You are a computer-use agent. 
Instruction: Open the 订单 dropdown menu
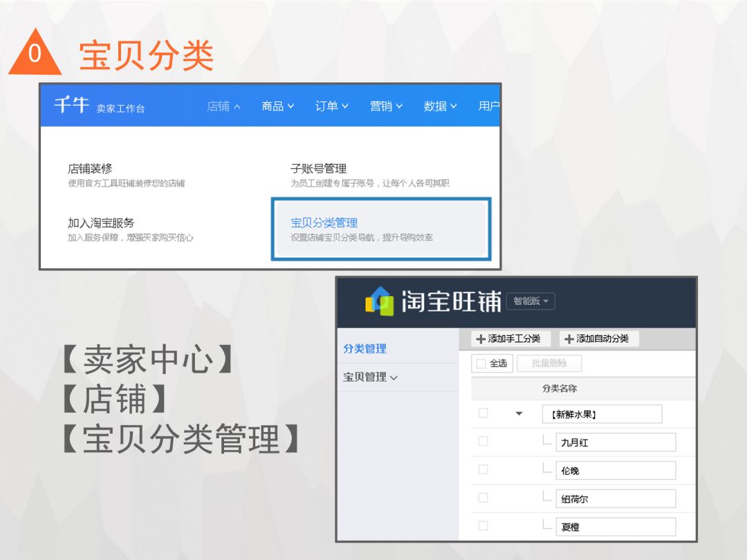(331, 106)
